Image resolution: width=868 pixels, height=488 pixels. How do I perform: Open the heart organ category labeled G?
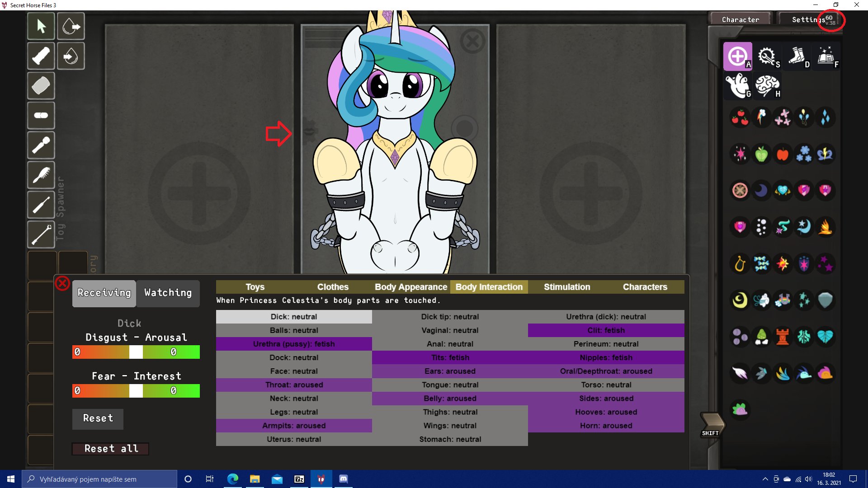click(738, 86)
